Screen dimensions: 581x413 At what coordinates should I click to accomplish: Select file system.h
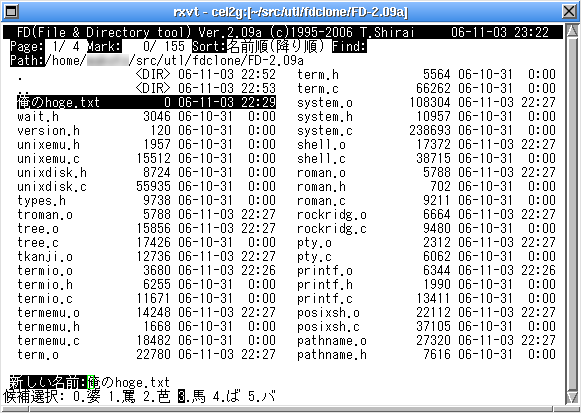point(325,117)
